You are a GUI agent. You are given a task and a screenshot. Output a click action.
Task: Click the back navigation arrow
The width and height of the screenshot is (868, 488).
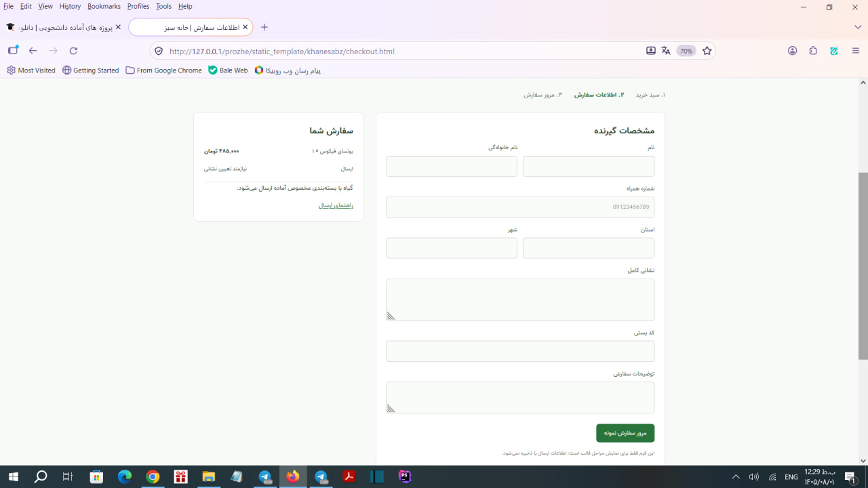pyautogui.click(x=33, y=51)
